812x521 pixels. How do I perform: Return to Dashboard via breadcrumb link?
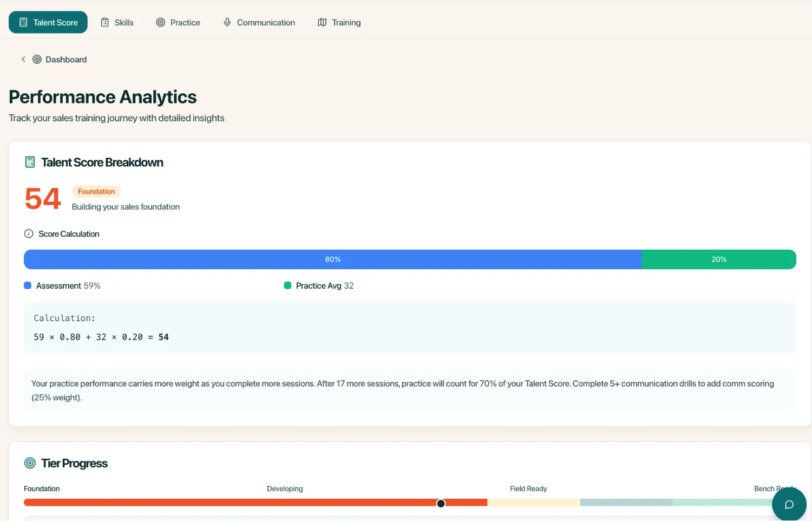[66, 60]
